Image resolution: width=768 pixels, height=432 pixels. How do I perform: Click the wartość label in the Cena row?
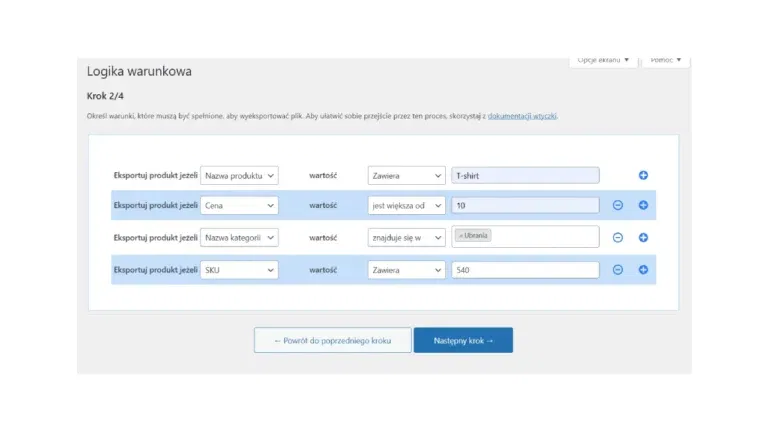coord(323,205)
